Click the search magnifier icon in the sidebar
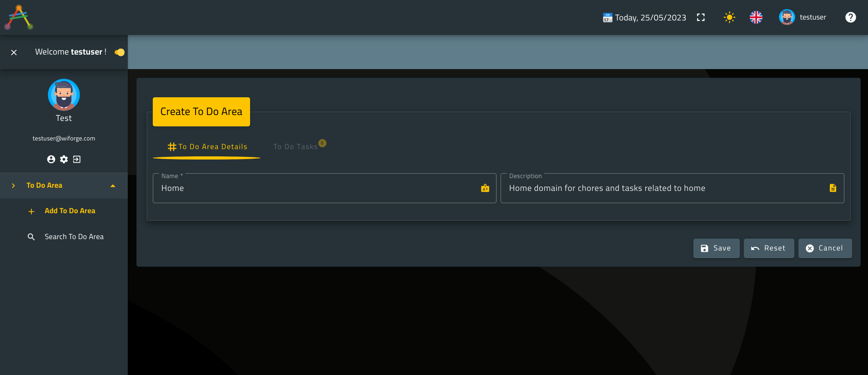 tap(31, 237)
